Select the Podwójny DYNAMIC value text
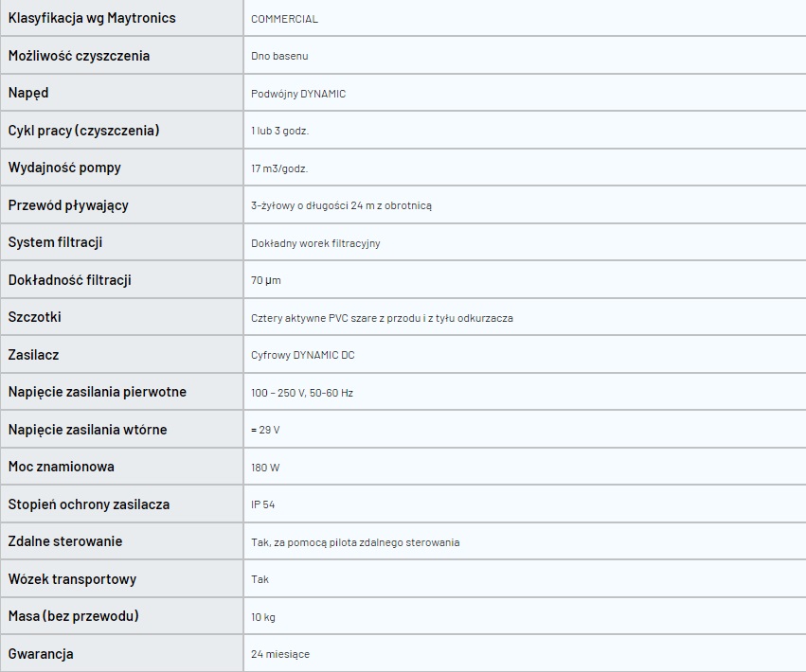 [298, 94]
